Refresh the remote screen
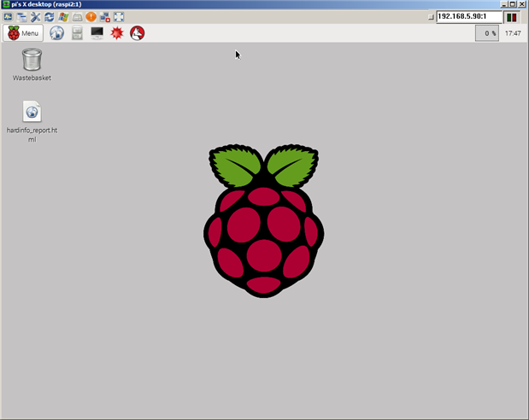529x420 pixels. point(50,17)
